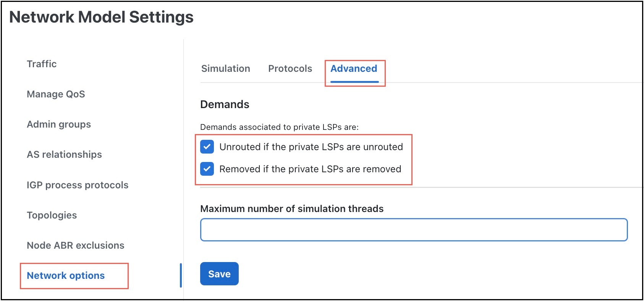Select the Advanced tab
This screenshot has width=644, height=301.
point(353,69)
